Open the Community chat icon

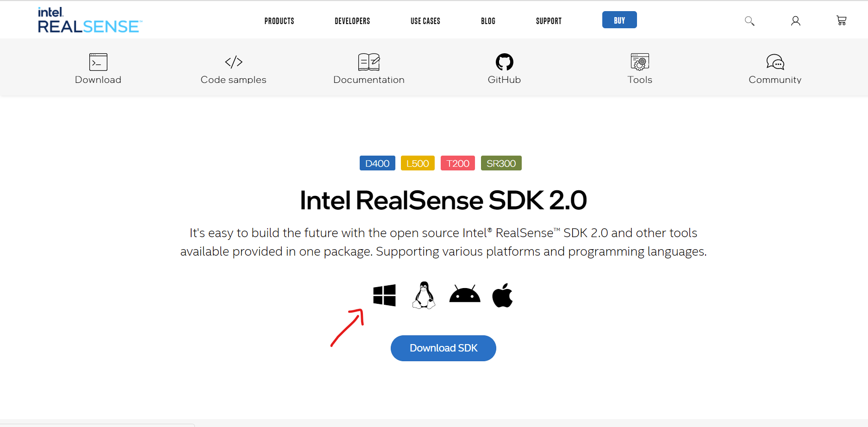tap(775, 62)
